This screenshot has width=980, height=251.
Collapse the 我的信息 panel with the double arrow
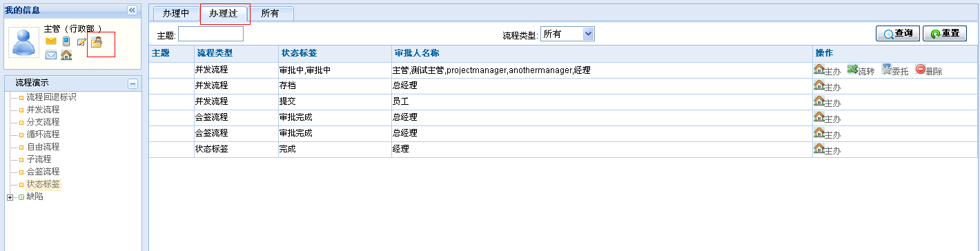tap(132, 10)
